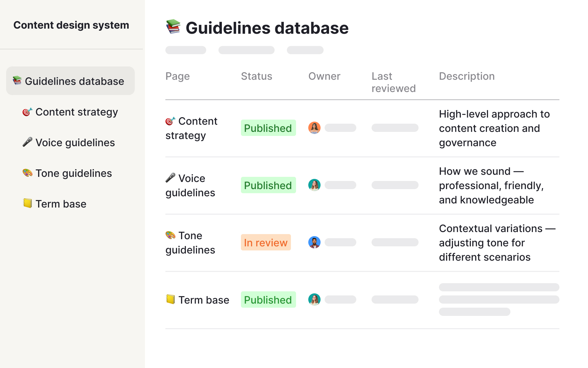
Task: Open the Guidelines database sidebar entry
Action: coord(75,81)
